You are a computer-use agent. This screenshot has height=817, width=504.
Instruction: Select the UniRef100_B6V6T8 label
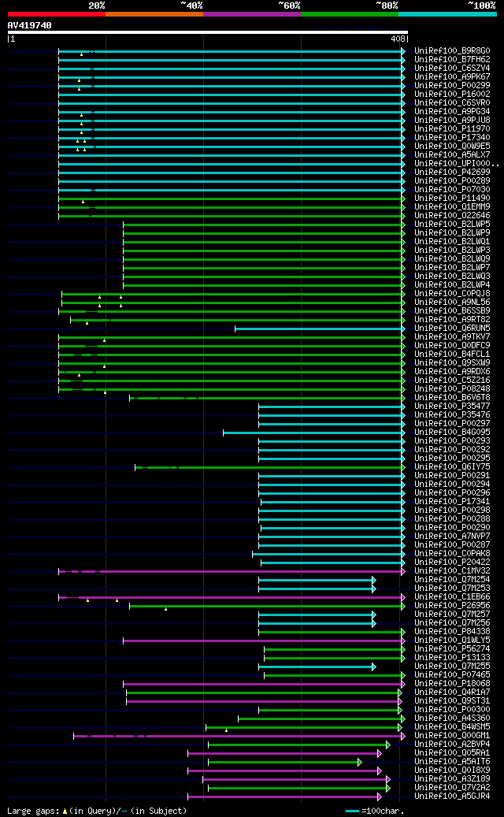[452, 398]
